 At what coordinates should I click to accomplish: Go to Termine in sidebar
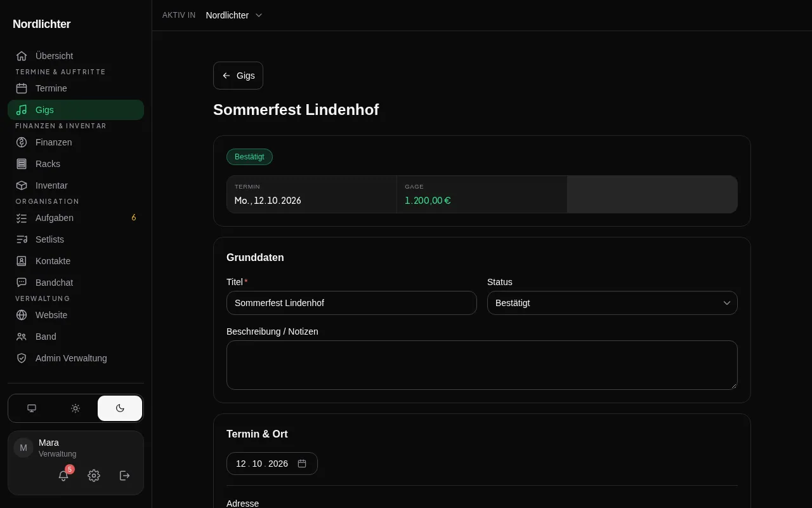tap(76, 88)
